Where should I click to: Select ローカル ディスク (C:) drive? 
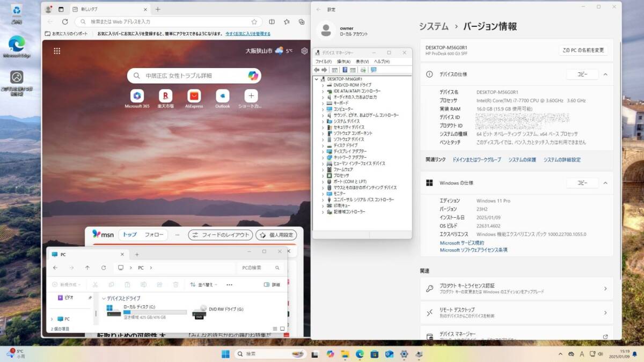[146, 312]
